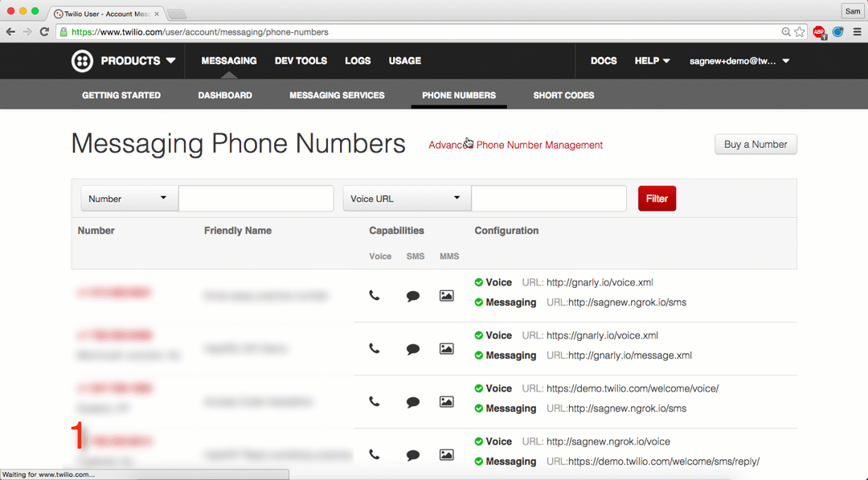Click the Buy a Number button

[755, 145]
